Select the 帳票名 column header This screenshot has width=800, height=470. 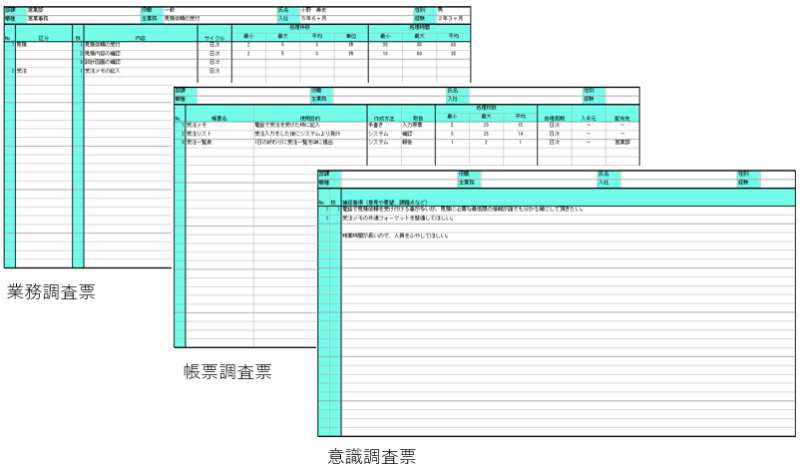219,117
